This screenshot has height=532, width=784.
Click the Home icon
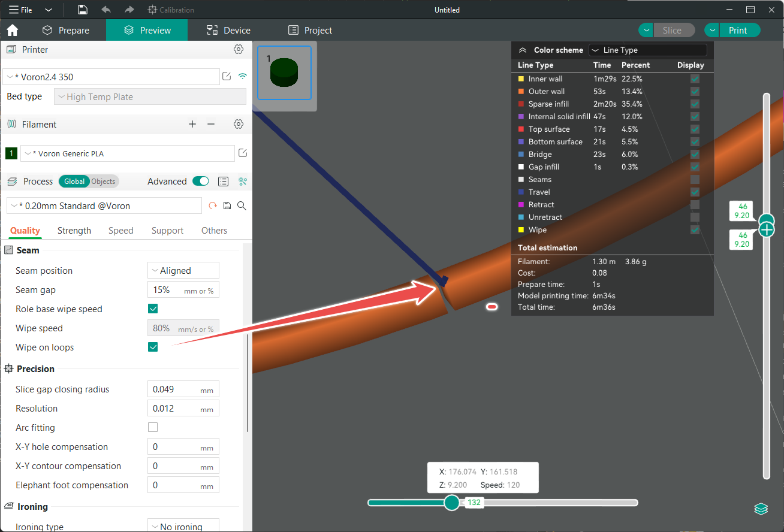(x=12, y=29)
